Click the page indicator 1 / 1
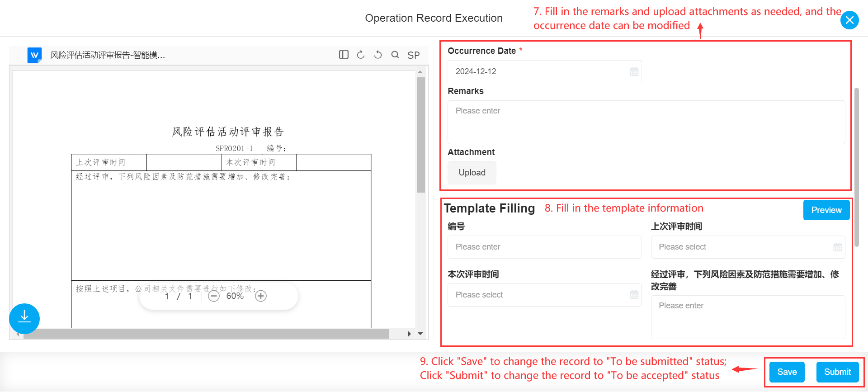868x392 pixels. coord(179,296)
